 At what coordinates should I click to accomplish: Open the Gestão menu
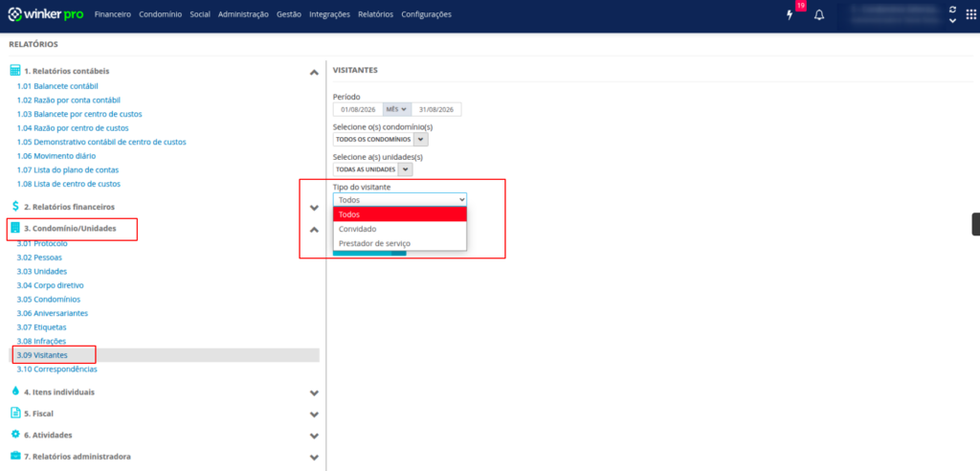click(x=289, y=14)
